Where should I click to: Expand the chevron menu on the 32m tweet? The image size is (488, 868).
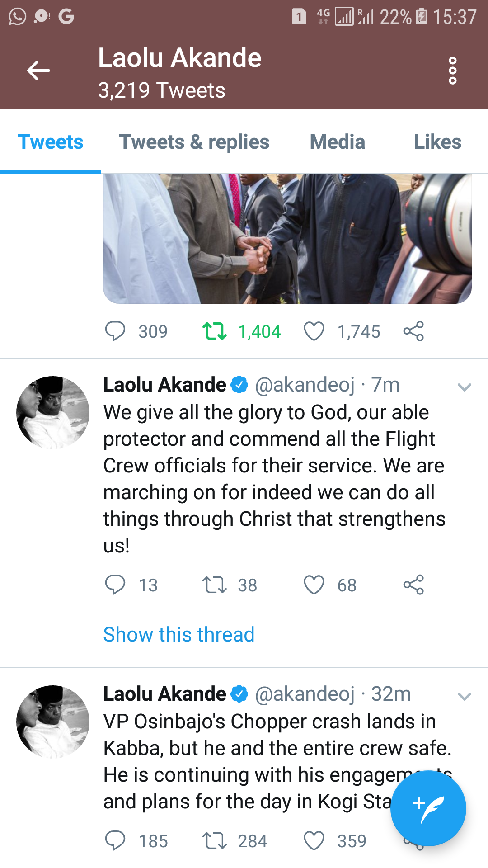[464, 696]
